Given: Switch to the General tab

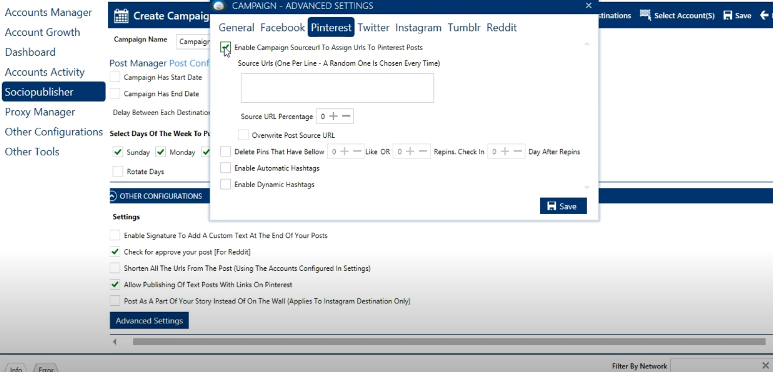Looking at the screenshot, I should (237, 28).
